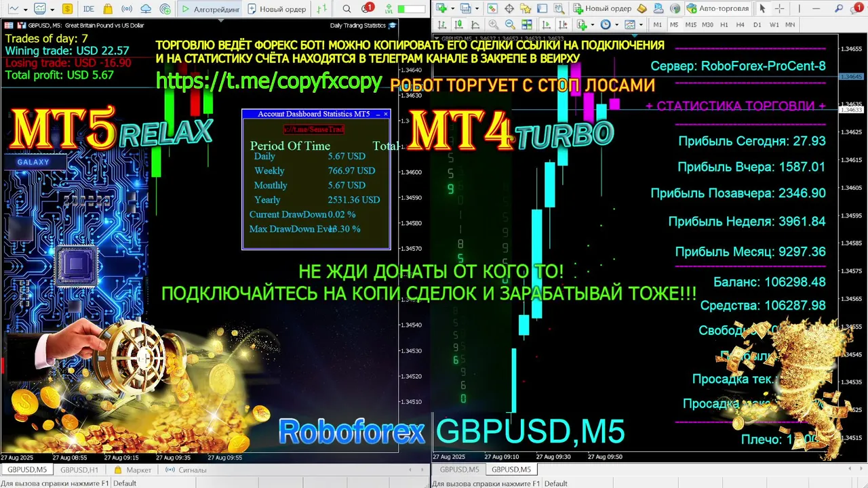Switch MT4 chart to candlesticks type
The image size is (868, 488).
(x=458, y=24)
